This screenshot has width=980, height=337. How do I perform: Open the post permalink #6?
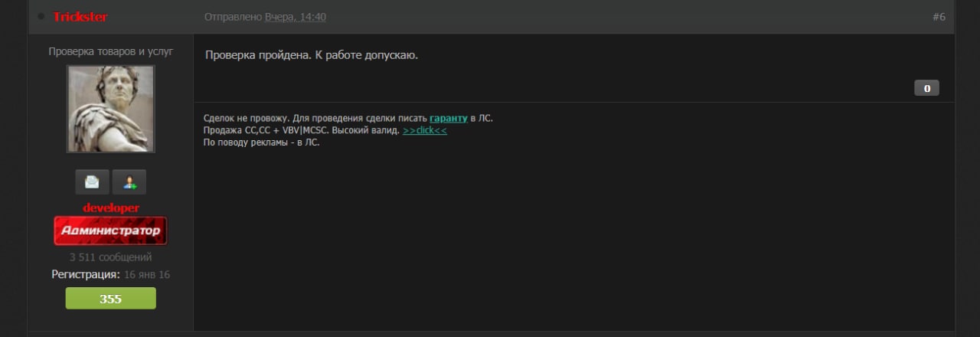(939, 17)
